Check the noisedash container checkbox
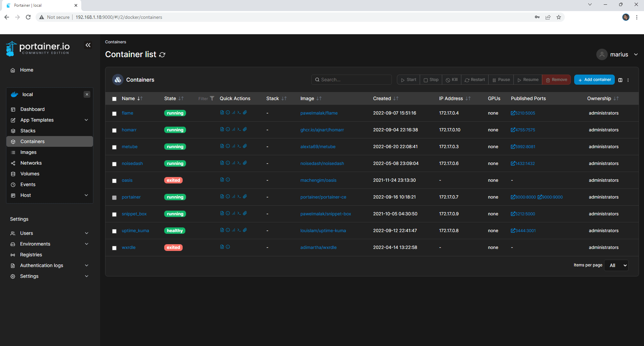The image size is (644, 346). pos(114,164)
